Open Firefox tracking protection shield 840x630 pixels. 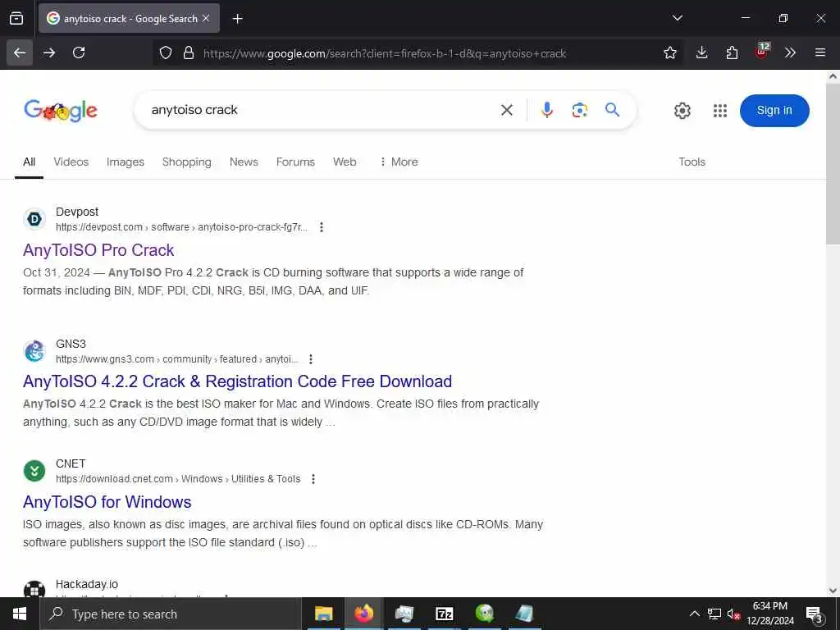click(x=166, y=52)
